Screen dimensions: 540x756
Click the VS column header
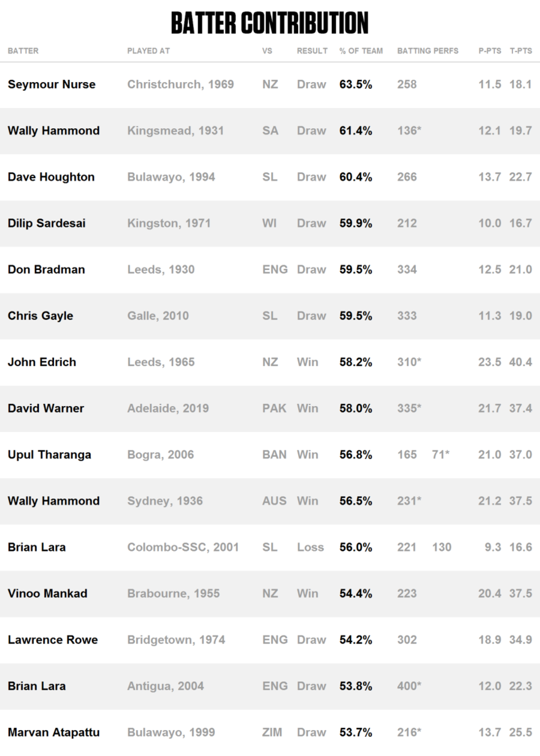tap(267, 51)
